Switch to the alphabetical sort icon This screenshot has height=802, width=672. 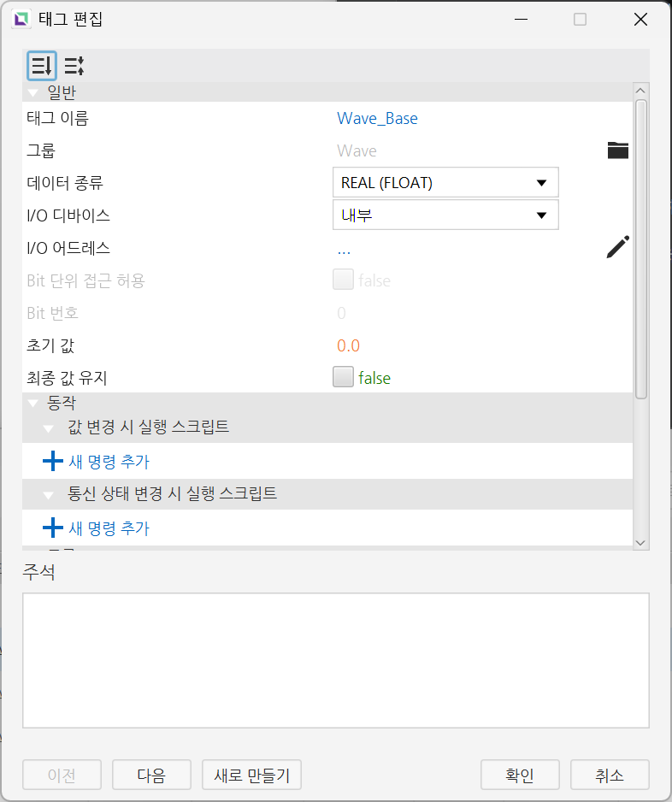point(74,66)
